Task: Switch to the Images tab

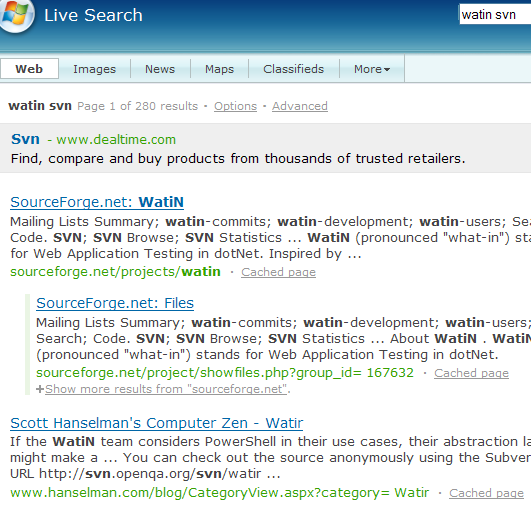Action: 94,69
